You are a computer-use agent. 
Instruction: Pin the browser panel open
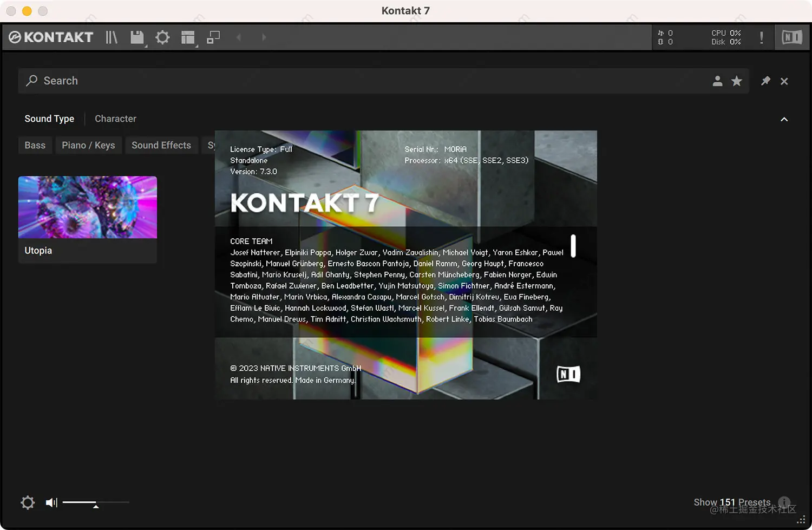[x=765, y=81]
